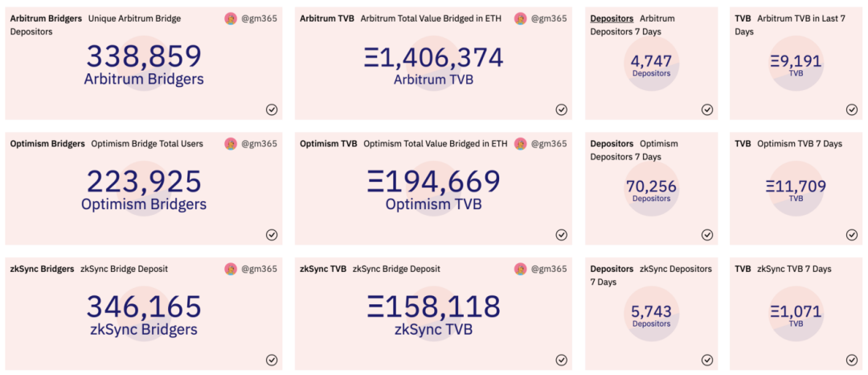Click the avatar icon on the zkSync Bridgers card

231,270
